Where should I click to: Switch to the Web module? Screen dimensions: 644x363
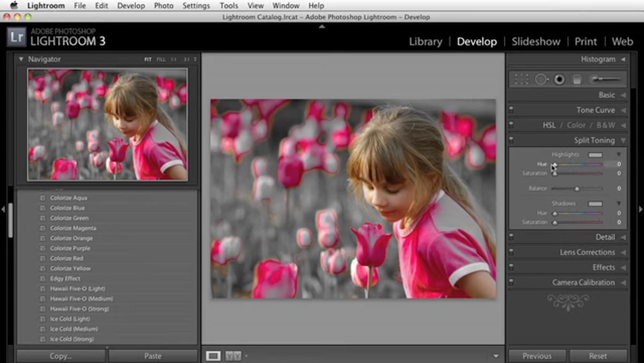click(x=623, y=41)
